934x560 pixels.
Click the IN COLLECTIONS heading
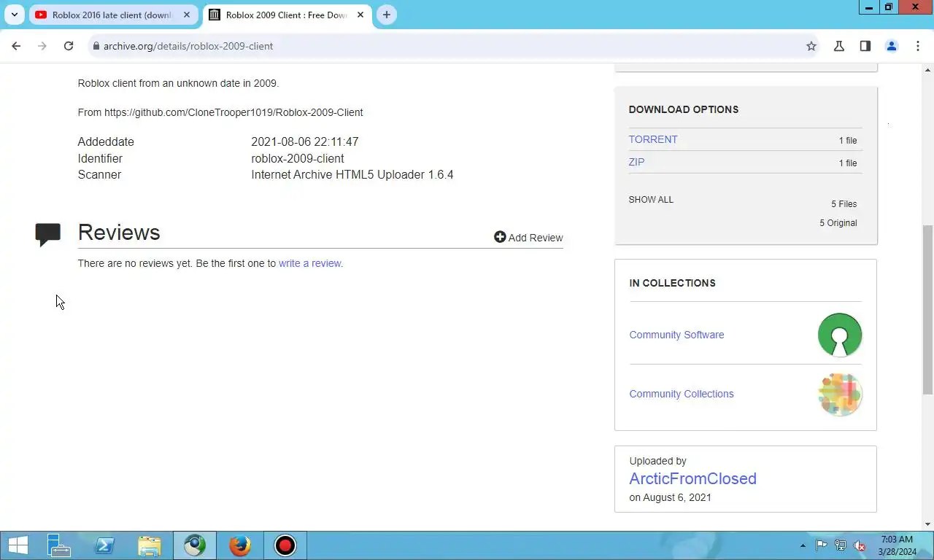[672, 283]
